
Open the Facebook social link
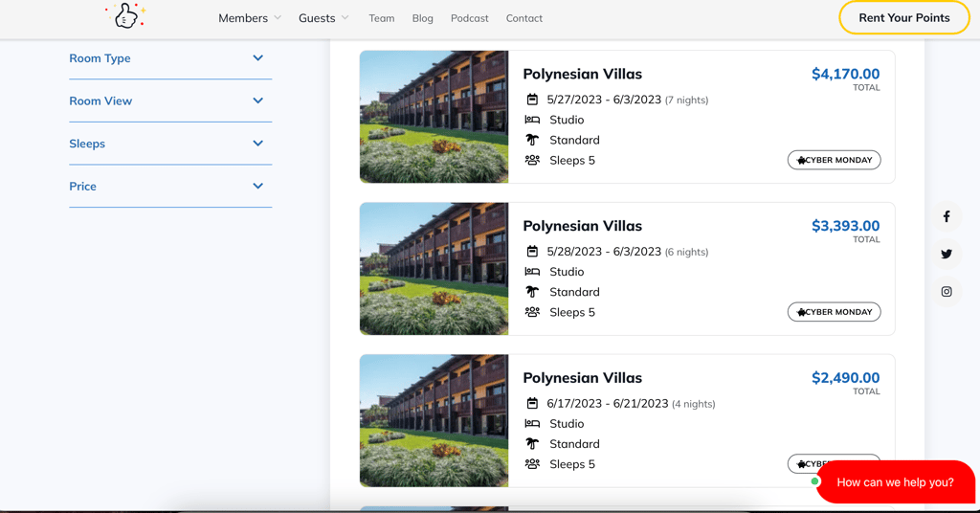[947, 216]
